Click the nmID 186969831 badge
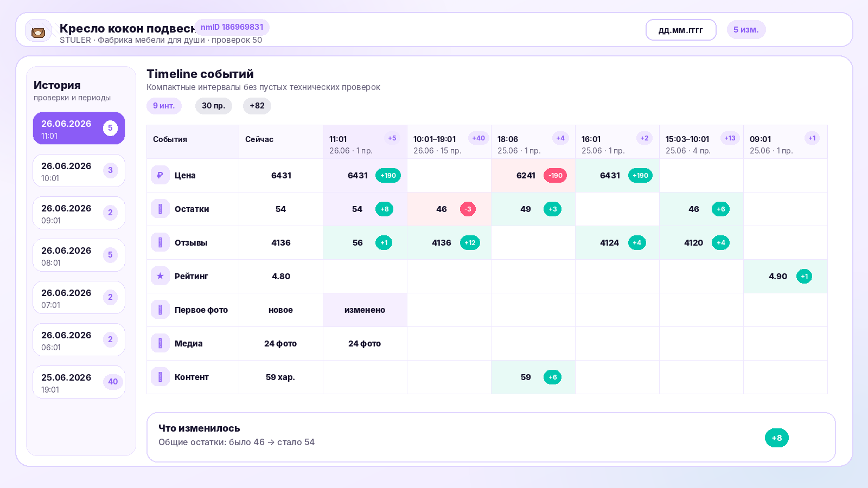868x488 pixels. 232,27
